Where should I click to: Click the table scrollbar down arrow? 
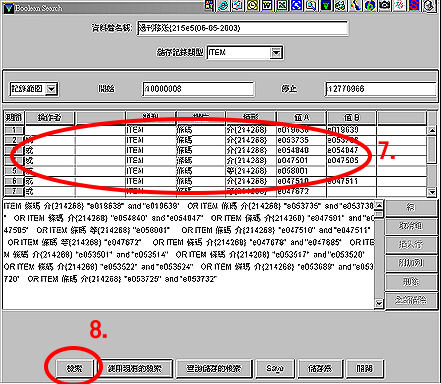click(432, 192)
